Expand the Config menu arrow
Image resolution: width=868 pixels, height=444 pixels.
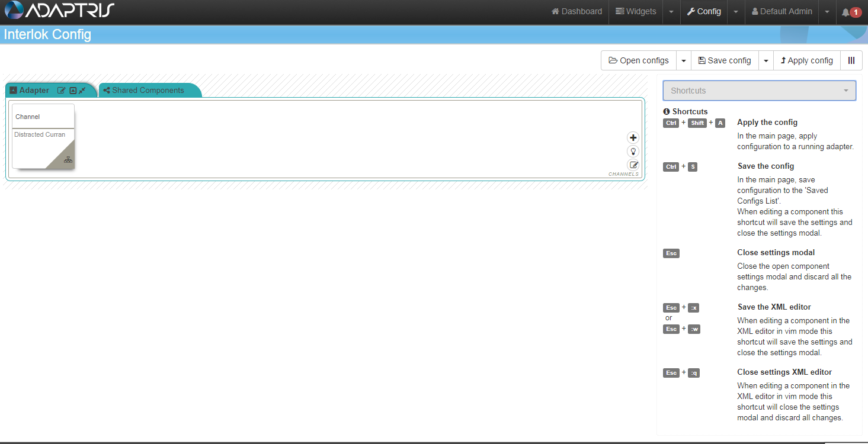tap(735, 12)
